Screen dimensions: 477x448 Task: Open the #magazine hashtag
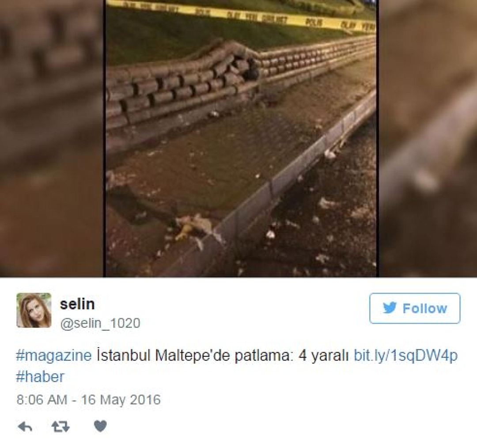54,356
